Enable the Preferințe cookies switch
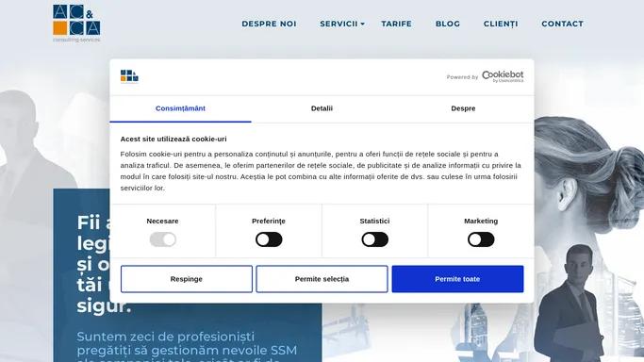Screen dimensions: 644x362 [269, 239]
